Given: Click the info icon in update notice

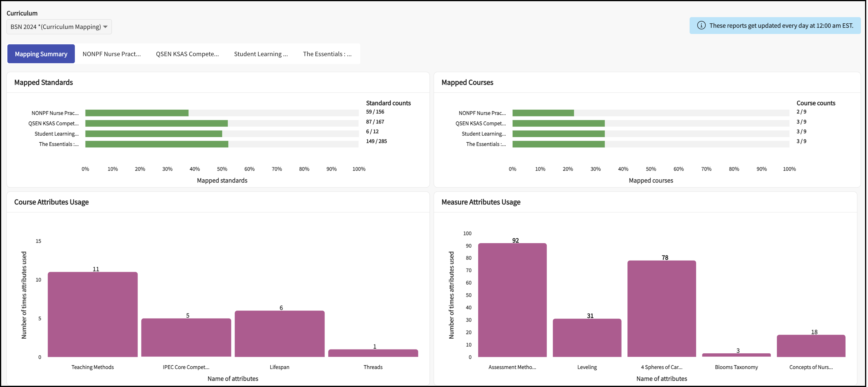Looking at the screenshot, I should pos(701,26).
